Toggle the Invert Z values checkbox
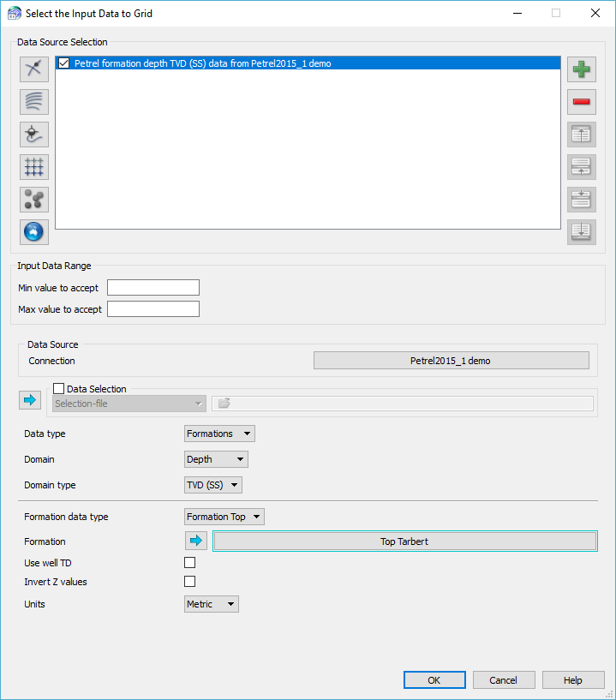This screenshot has height=700, width=616. [x=190, y=582]
